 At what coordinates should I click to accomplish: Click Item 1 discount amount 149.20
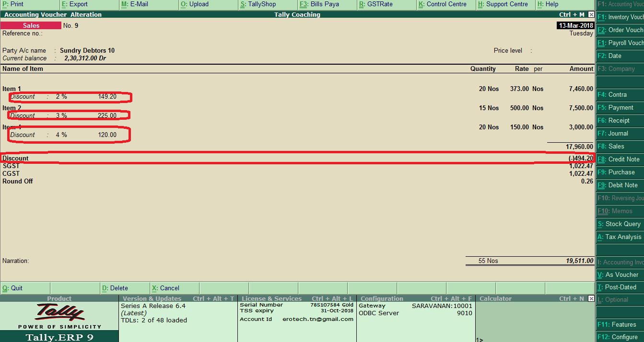[x=107, y=96]
